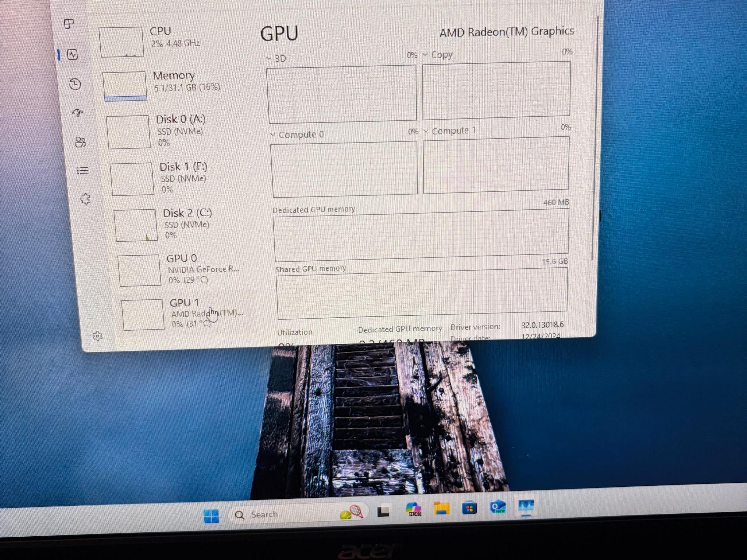The width and height of the screenshot is (747, 560).
Task: Open the Users page icon
Action: [x=80, y=142]
